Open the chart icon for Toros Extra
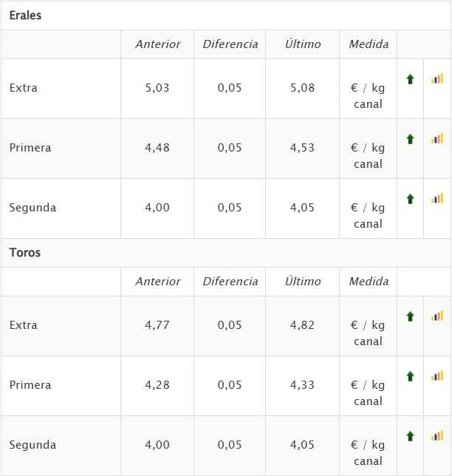The height and width of the screenshot is (476, 452). pyautogui.click(x=437, y=316)
